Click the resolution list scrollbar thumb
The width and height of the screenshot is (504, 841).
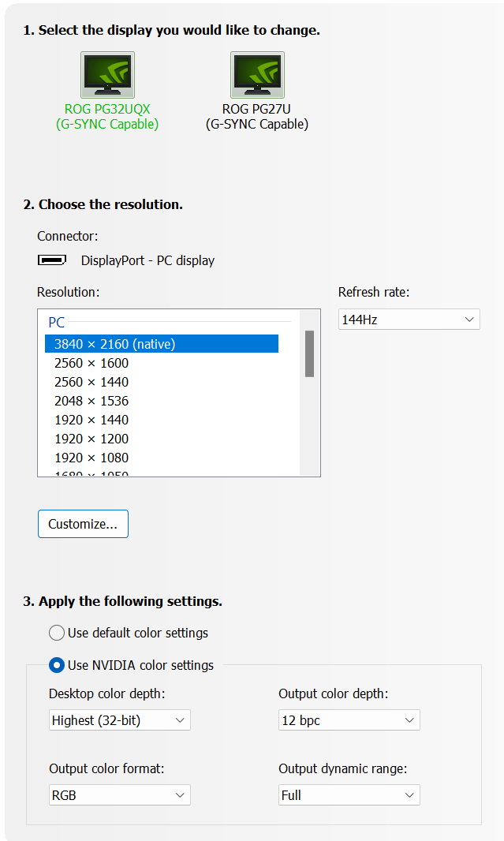[x=310, y=353]
